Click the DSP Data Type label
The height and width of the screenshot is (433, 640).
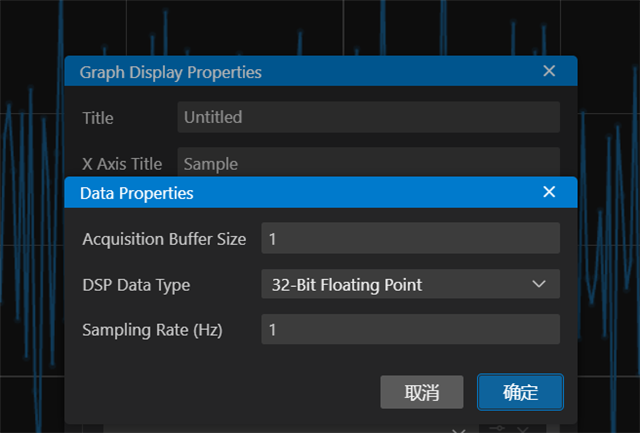pyautogui.click(x=136, y=285)
